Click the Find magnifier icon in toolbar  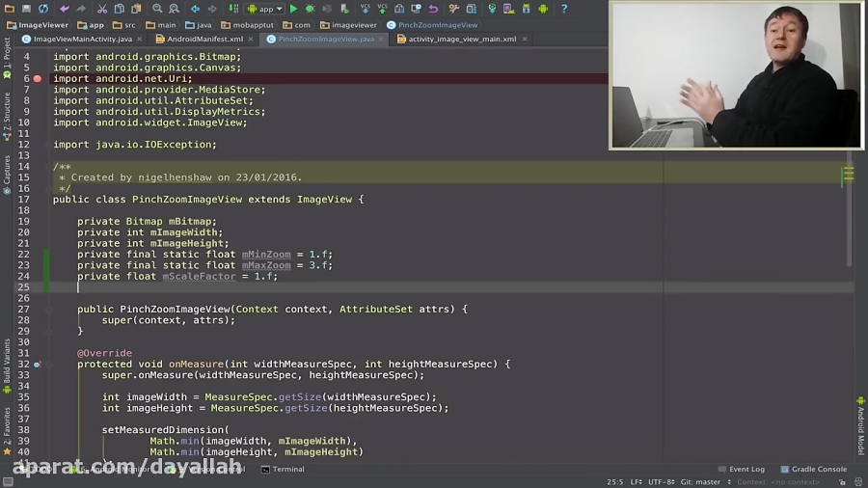[157, 9]
